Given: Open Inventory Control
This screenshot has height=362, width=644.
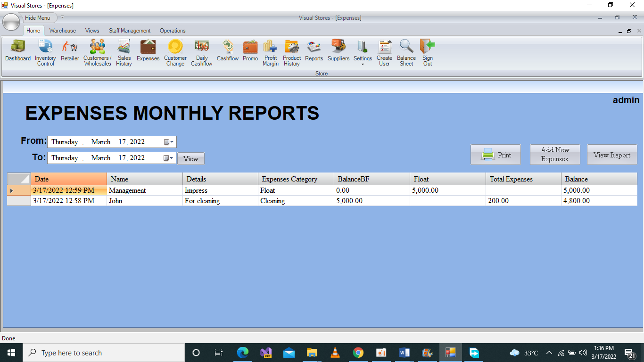Looking at the screenshot, I should tap(45, 53).
